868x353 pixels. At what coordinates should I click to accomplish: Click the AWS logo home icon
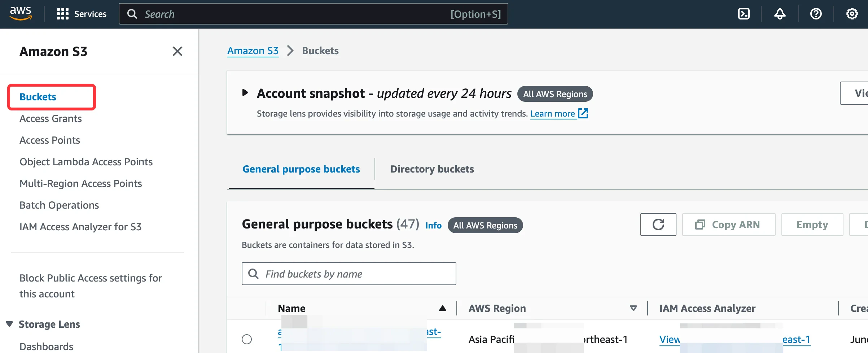click(21, 14)
